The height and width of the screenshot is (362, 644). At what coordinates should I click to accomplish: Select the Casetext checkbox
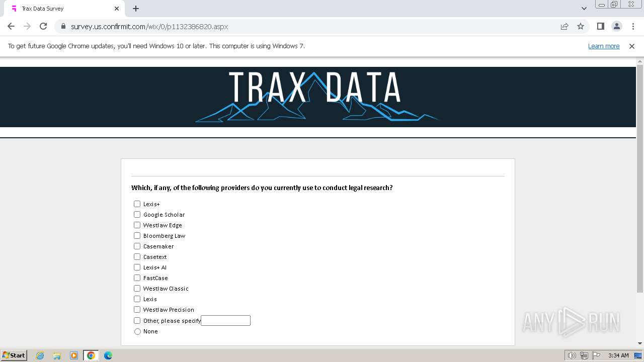(x=137, y=256)
